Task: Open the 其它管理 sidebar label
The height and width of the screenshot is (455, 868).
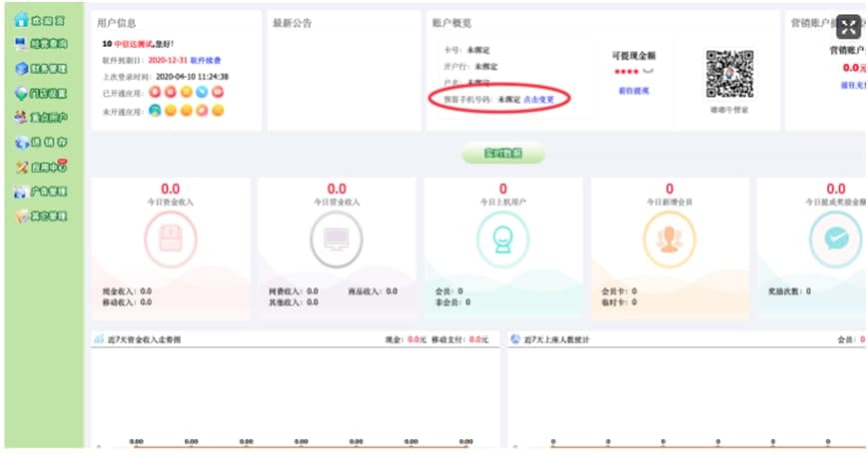Action: coord(49,216)
